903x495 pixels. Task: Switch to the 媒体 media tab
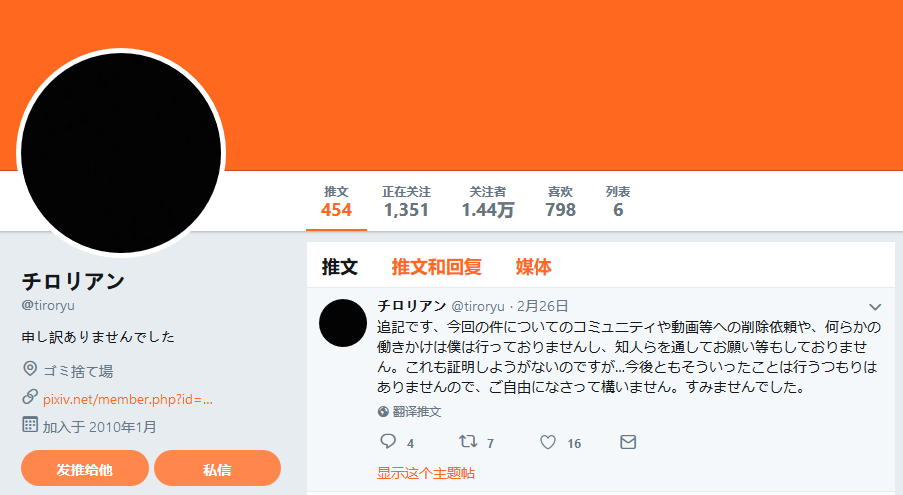point(533,267)
